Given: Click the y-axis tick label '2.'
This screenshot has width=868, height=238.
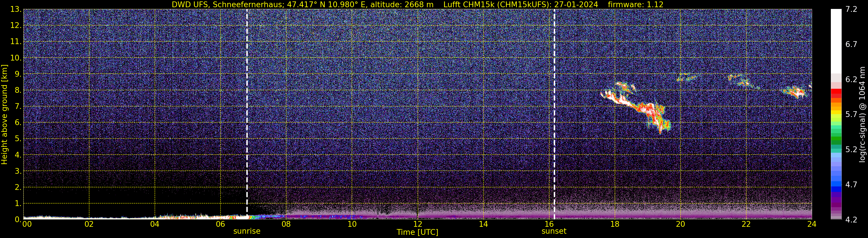Looking at the screenshot, I should point(18,187).
